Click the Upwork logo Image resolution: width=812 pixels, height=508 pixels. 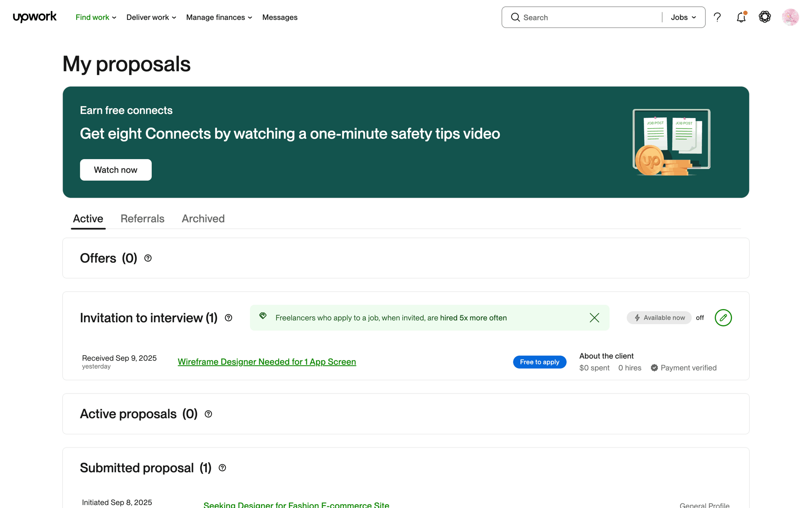[x=35, y=17]
